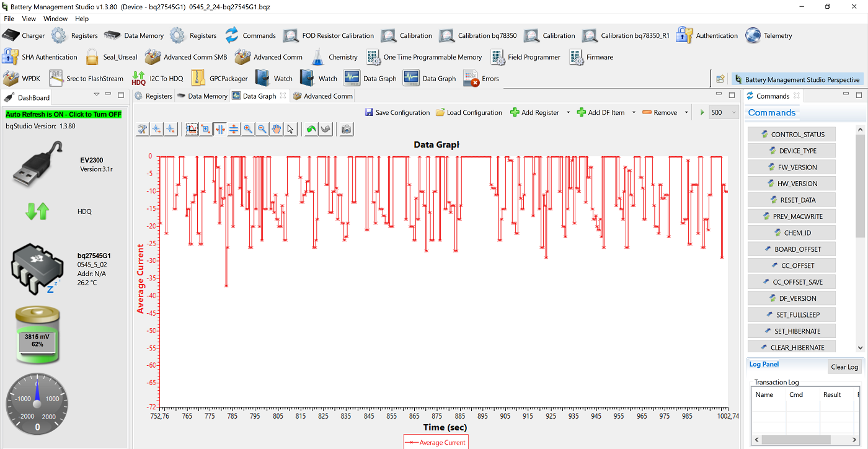Select Battery Management Studio Perspective
868x449 pixels.
797,79
